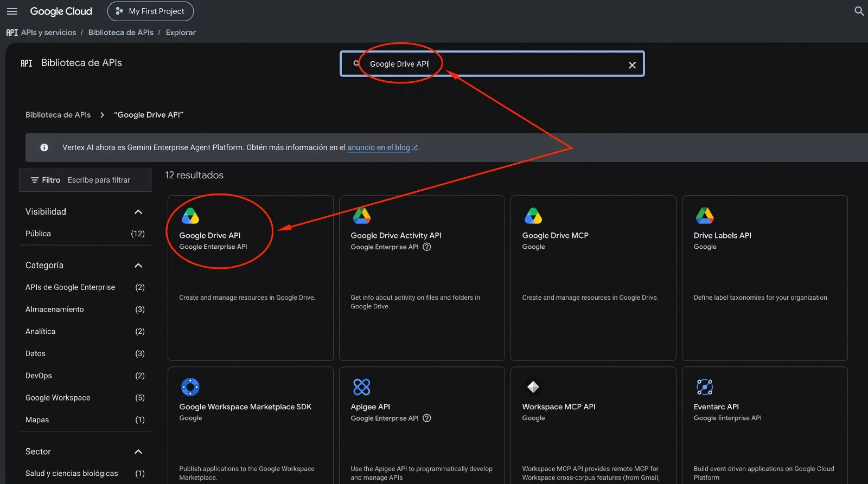Open the Google Drive MCP result
Screen dimensions: 868x484
(555, 235)
